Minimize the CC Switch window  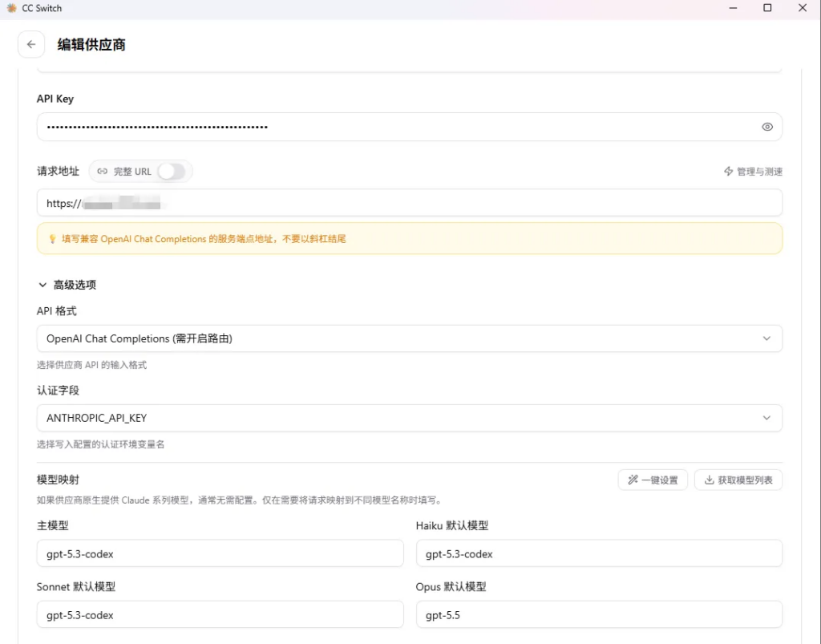click(732, 8)
